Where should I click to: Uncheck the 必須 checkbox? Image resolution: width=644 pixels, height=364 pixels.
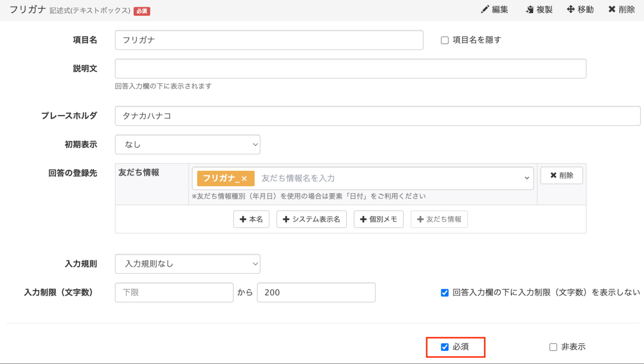(x=445, y=347)
